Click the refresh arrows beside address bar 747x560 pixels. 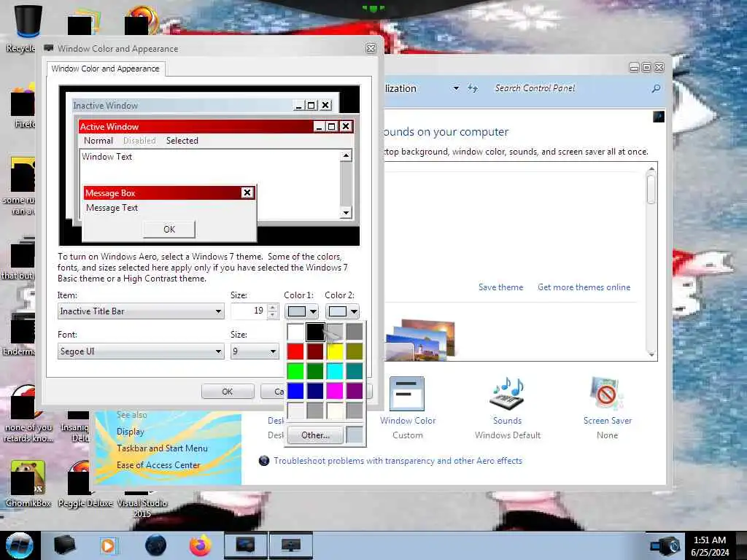[x=473, y=88]
